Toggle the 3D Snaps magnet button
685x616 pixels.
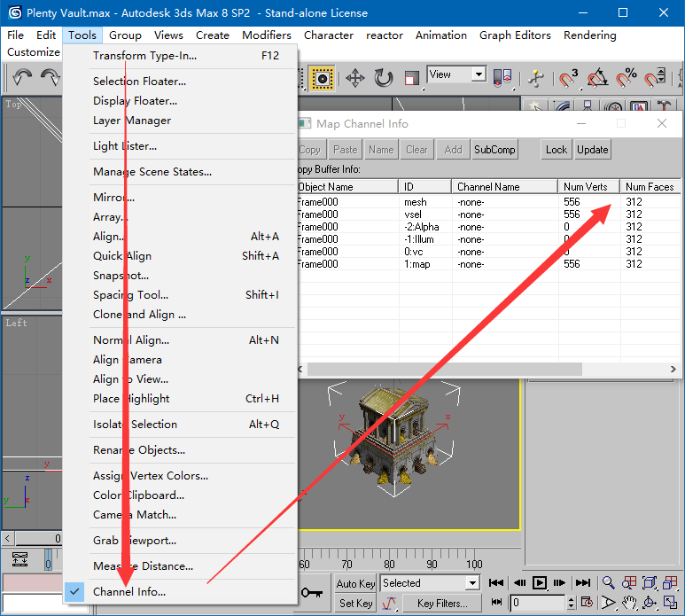click(569, 79)
